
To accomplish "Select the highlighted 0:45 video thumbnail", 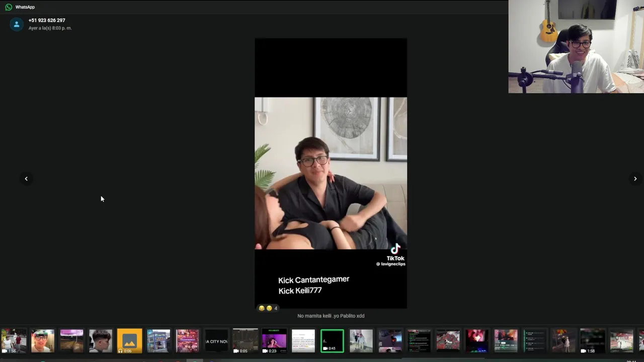I will (x=332, y=341).
